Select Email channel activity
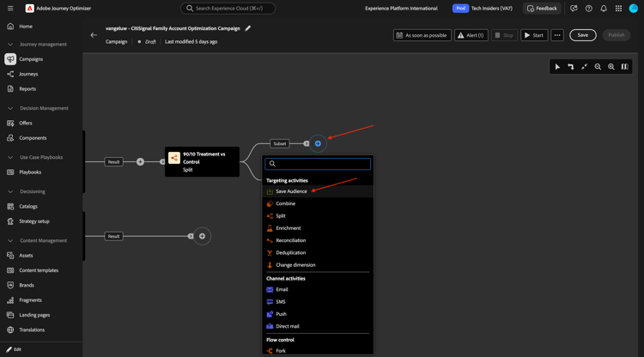 (x=318, y=289)
